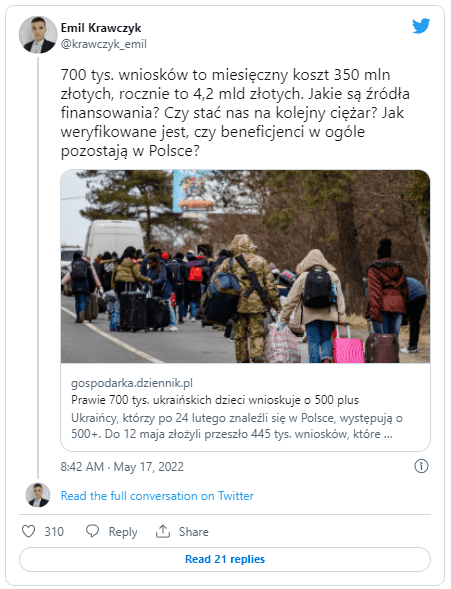
Task: Open the 8:42 AM May 17, 2022 timestamp
Action: 122,467
